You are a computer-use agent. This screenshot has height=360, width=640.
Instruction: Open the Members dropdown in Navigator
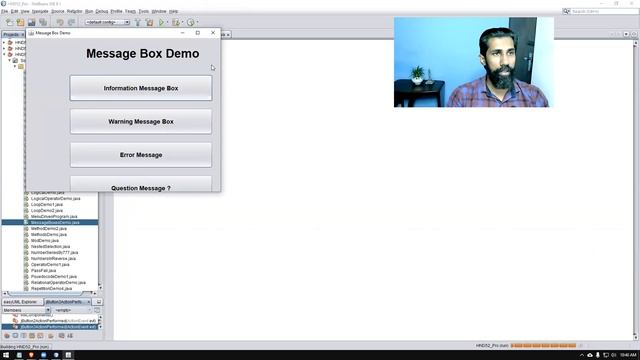tap(26, 310)
